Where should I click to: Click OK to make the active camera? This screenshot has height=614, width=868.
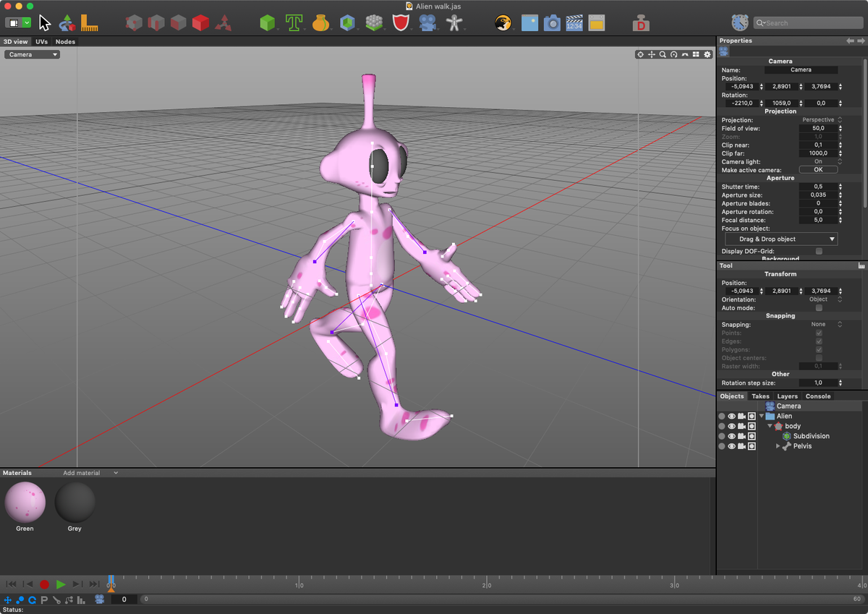click(x=818, y=169)
